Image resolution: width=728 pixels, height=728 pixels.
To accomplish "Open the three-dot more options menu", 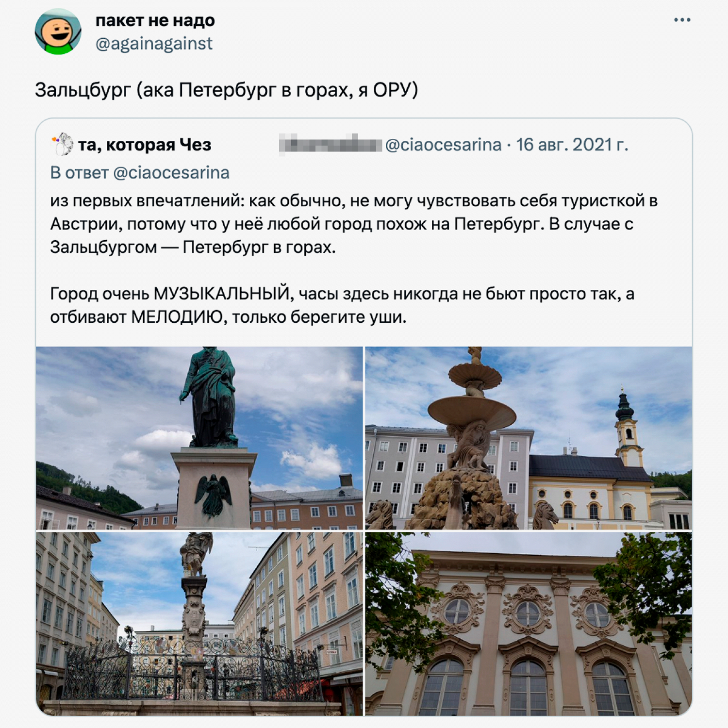I will (682, 20).
